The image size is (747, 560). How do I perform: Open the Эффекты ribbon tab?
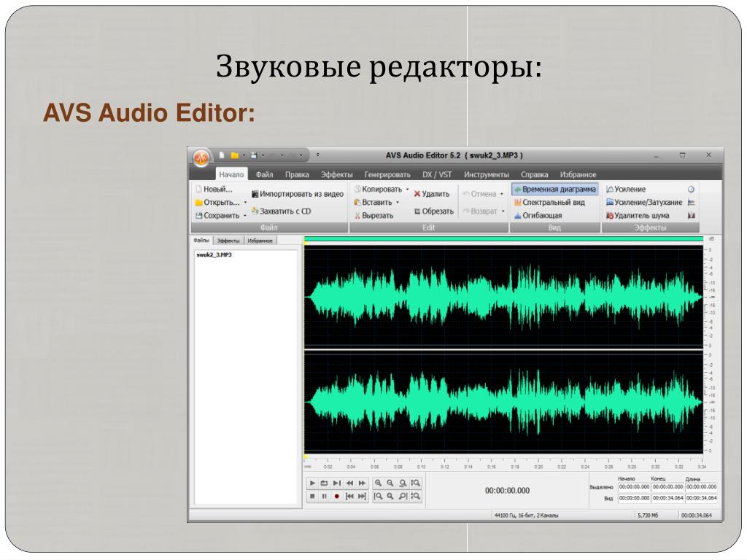click(x=336, y=174)
